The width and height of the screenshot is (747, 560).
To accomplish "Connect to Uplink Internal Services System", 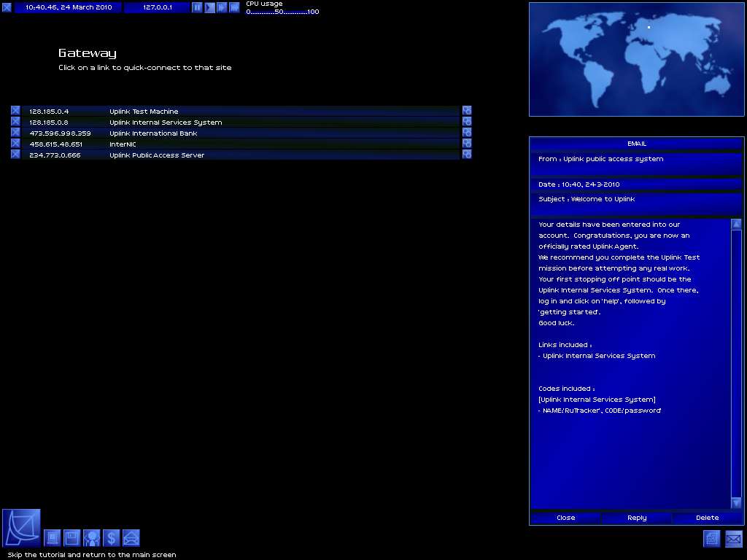I will 166,122.
